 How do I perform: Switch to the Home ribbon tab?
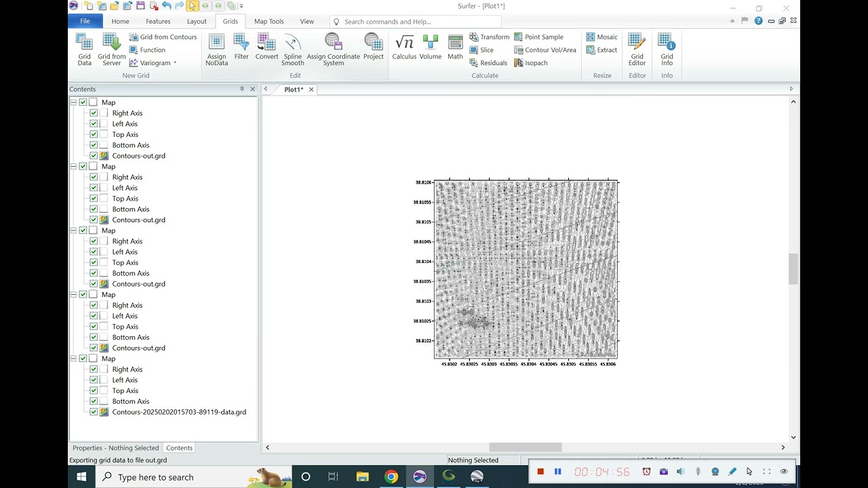[120, 22]
